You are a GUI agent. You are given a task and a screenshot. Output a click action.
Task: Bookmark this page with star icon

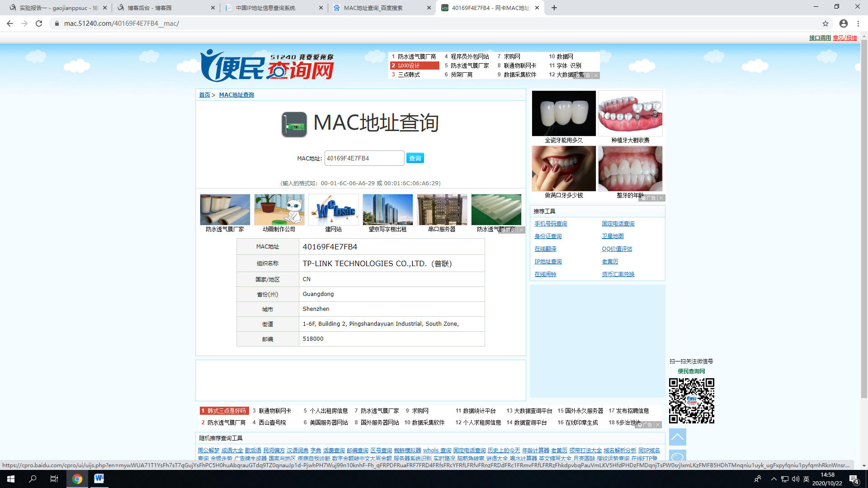click(826, 23)
